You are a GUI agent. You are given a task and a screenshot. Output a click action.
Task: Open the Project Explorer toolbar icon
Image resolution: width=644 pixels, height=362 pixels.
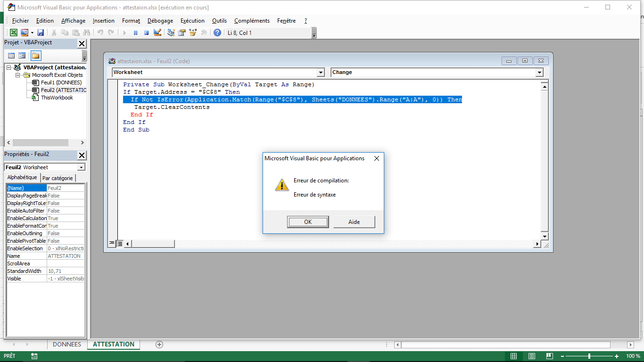(x=171, y=33)
